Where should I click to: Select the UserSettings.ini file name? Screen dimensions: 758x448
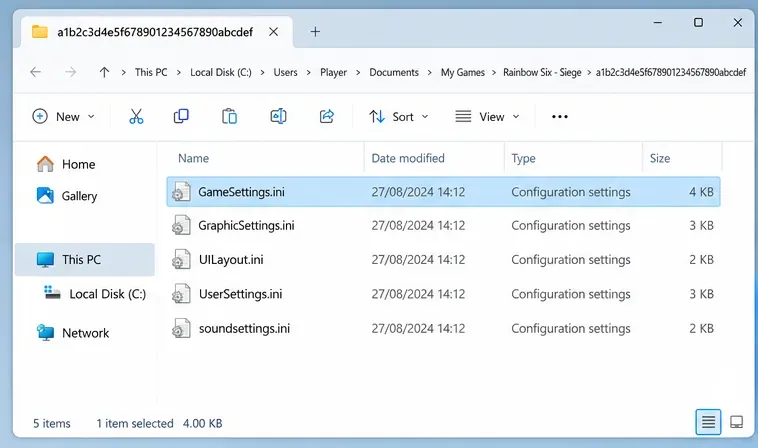pyautogui.click(x=240, y=294)
